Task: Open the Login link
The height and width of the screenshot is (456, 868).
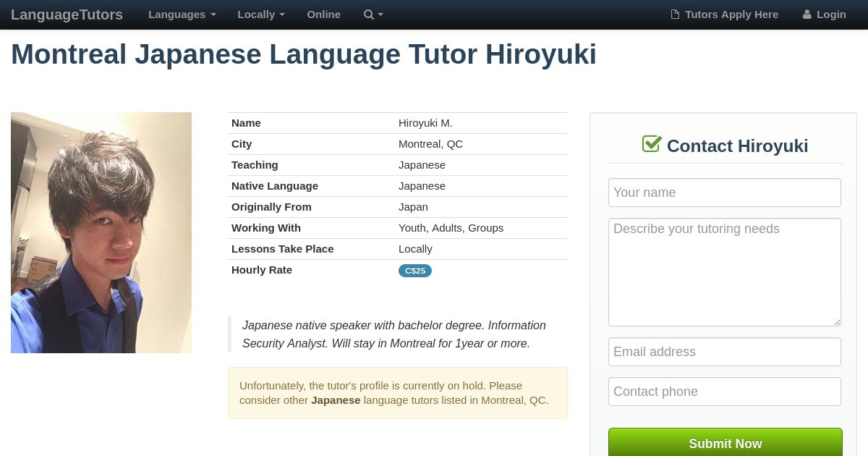Action: (824, 14)
